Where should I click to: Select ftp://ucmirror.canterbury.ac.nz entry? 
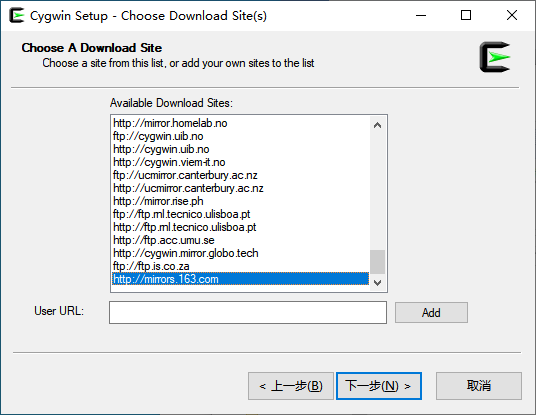click(x=241, y=175)
